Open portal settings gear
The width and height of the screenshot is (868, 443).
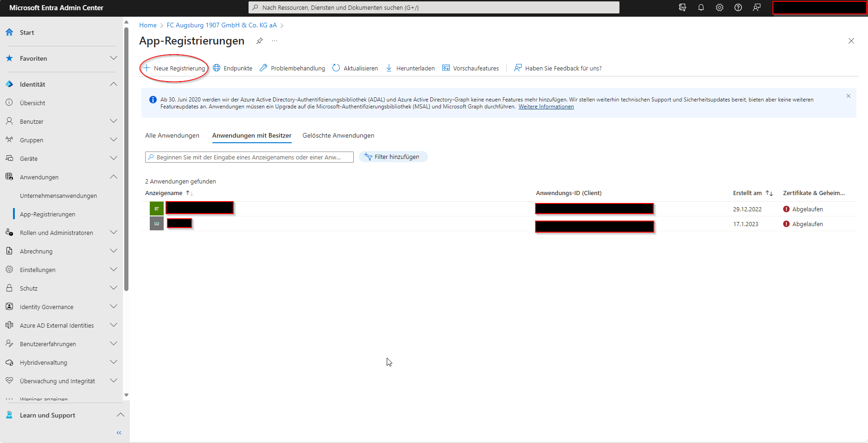[720, 7]
